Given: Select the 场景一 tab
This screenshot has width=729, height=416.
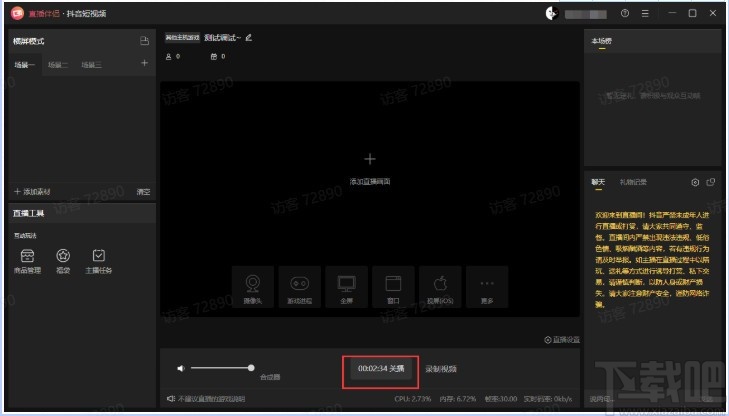Looking at the screenshot, I should (25, 65).
